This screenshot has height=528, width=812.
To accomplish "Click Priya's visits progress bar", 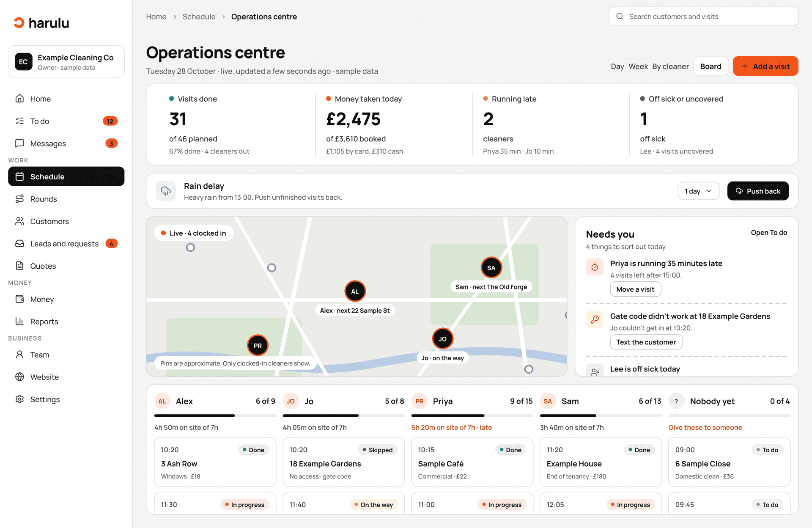I will tap(472, 415).
